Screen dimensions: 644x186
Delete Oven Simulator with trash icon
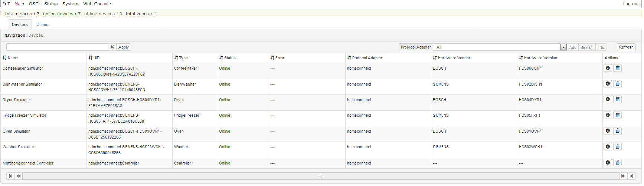point(618,131)
